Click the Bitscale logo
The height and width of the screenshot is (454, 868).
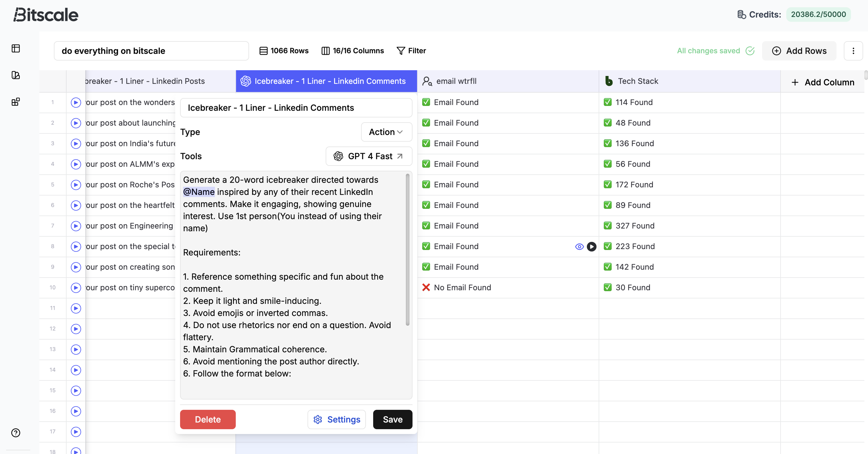(x=46, y=15)
